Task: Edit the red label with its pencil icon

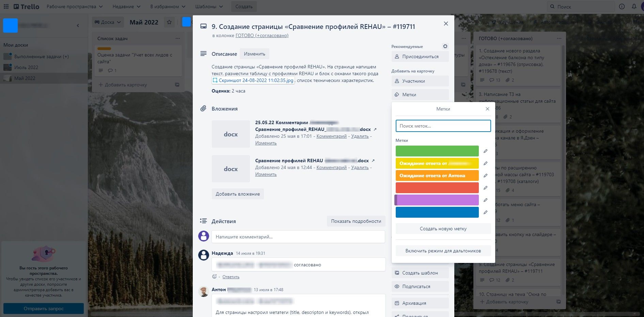Action: pos(485,188)
